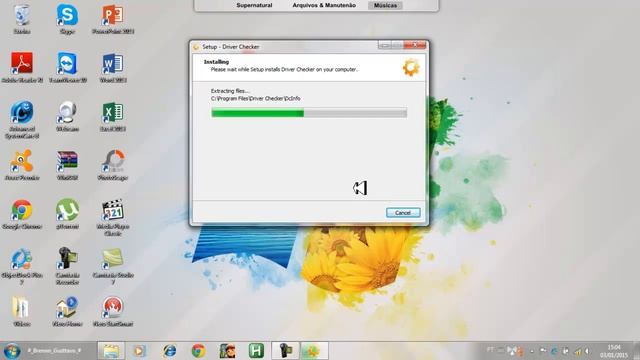Click the green installation progress bar
640x360 pixels.
pos(309,113)
